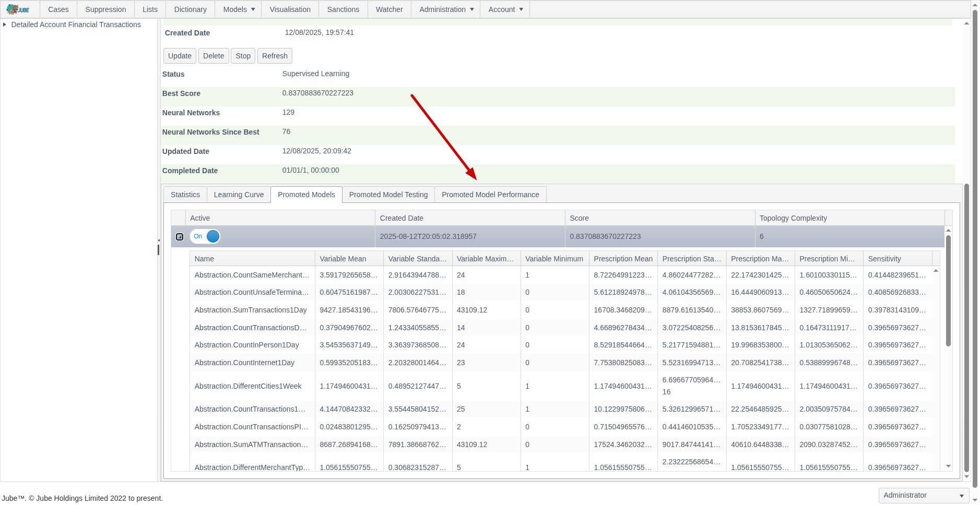Open the Dictionary menu
This screenshot has width=980, height=505.
(x=190, y=9)
